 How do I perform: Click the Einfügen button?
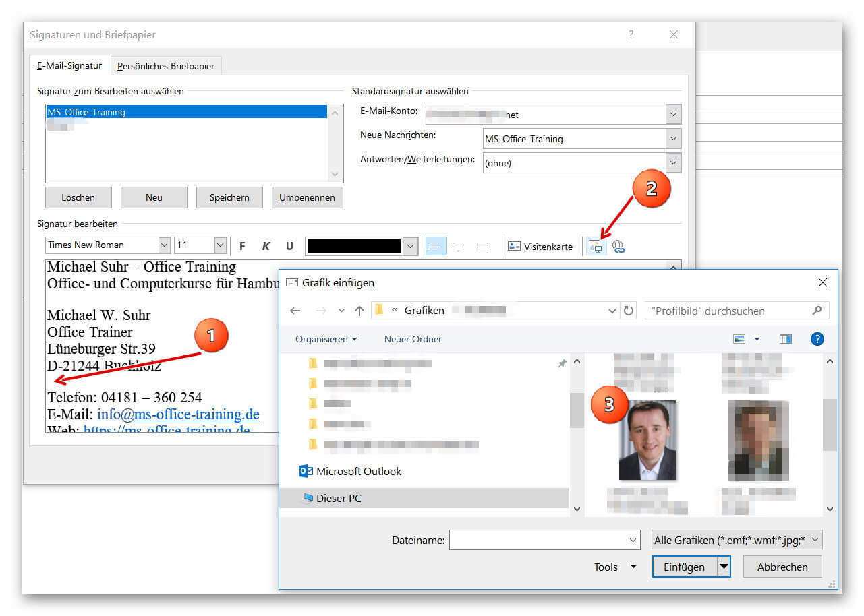pos(684,567)
